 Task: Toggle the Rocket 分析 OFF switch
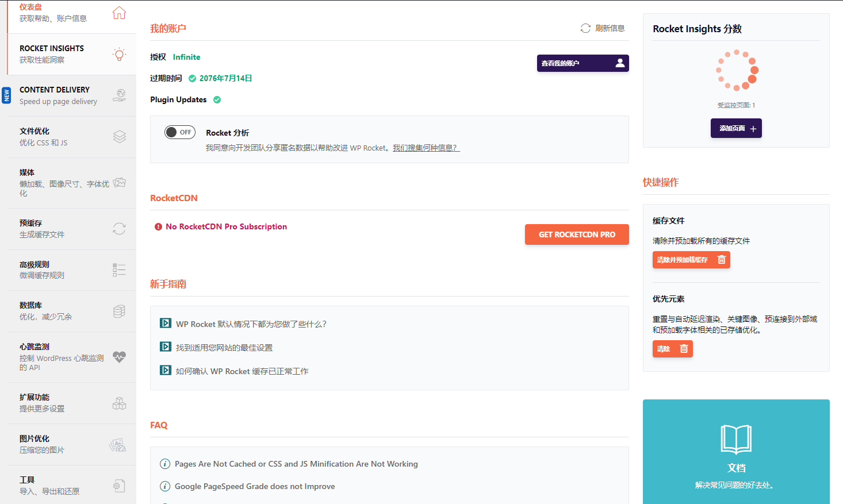pos(180,132)
